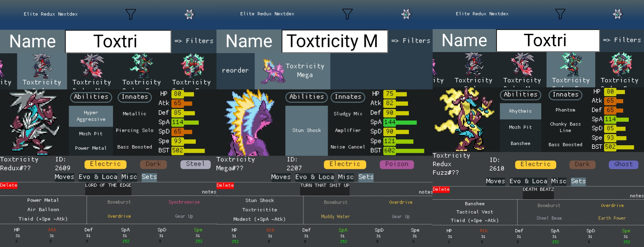The width and height of the screenshot is (644, 247).
Task: Select the "Rhythmic" ability
Action: (x=520, y=111)
